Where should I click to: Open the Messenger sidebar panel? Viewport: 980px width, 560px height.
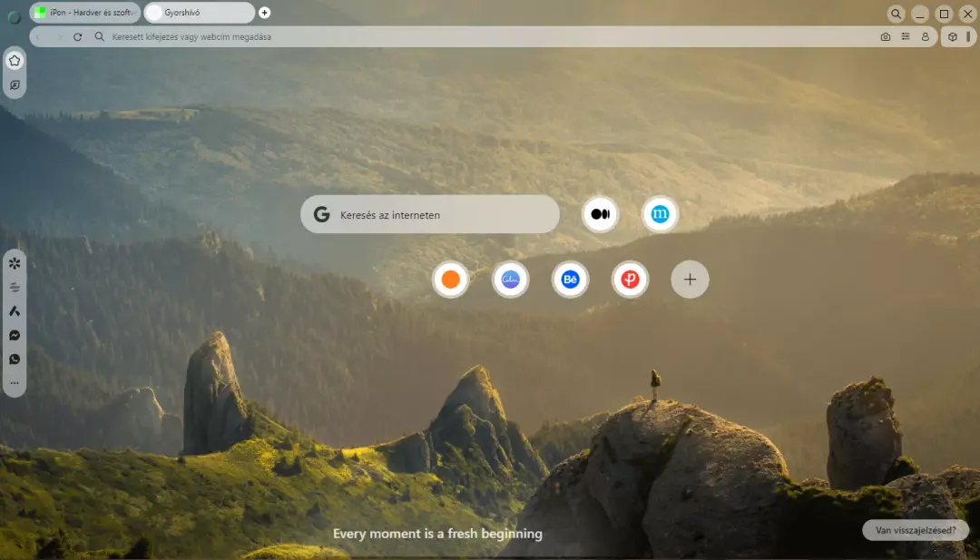point(15,336)
